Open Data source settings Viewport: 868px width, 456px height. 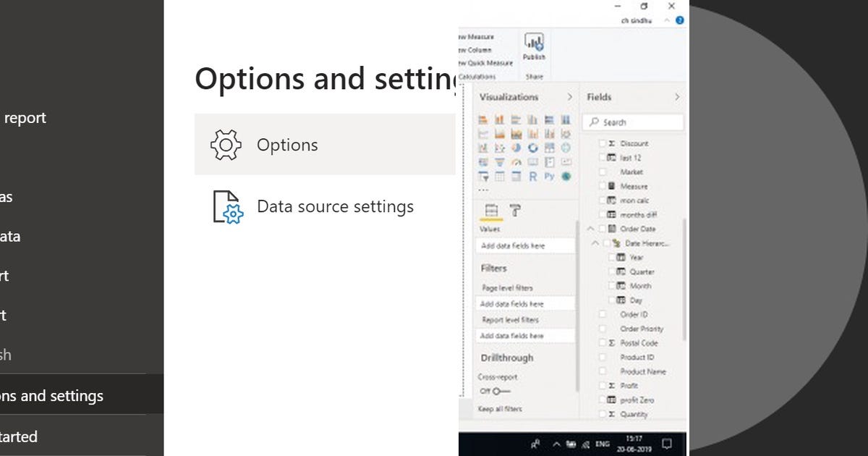(x=335, y=206)
